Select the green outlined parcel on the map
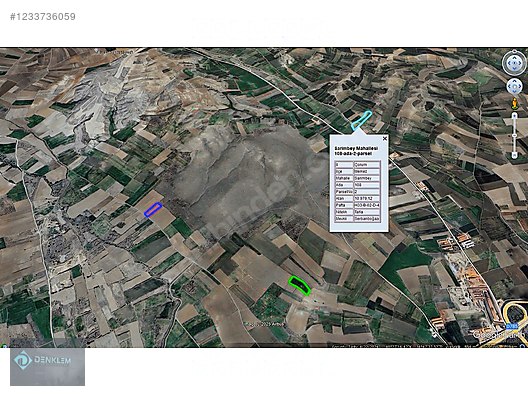528x396 pixels. [299, 286]
